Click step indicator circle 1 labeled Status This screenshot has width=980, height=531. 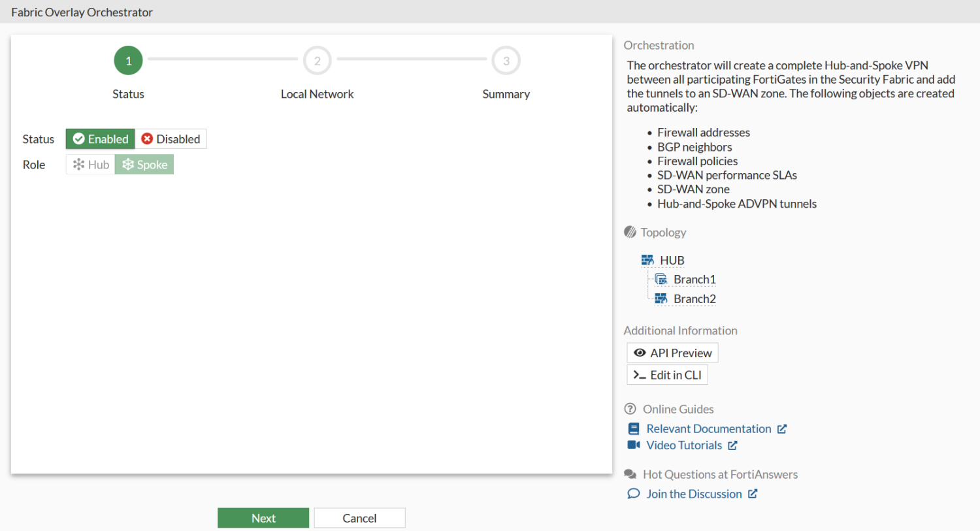coord(128,60)
